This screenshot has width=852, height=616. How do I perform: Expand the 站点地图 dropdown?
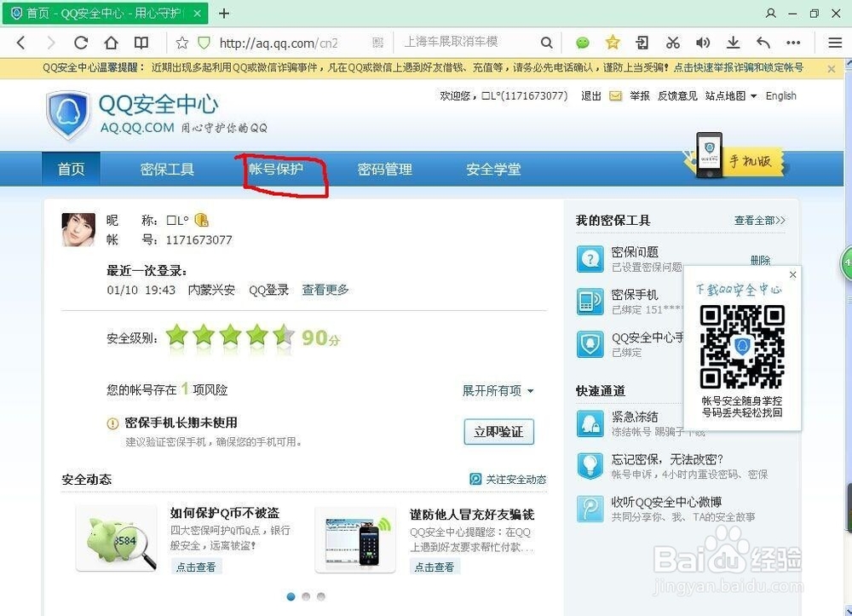[x=731, y=96]
